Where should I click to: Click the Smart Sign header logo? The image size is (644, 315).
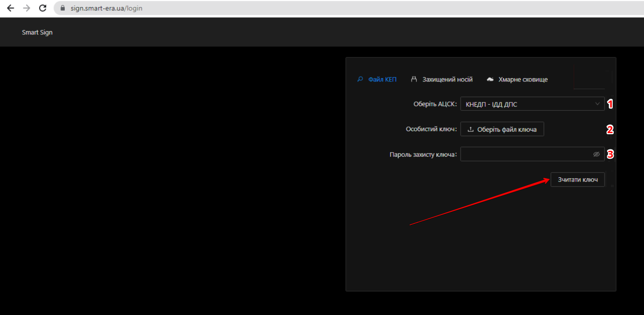pyautogui.click(x=37, y=33)
